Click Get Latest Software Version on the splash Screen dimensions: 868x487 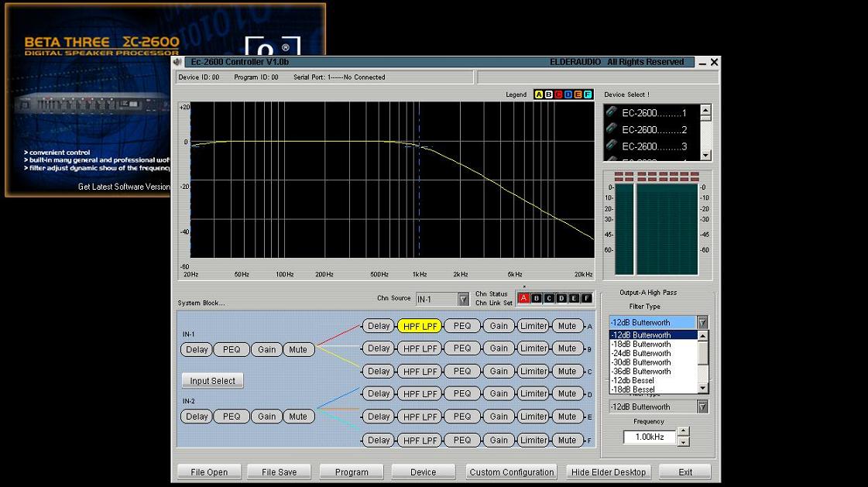point(124,187)
